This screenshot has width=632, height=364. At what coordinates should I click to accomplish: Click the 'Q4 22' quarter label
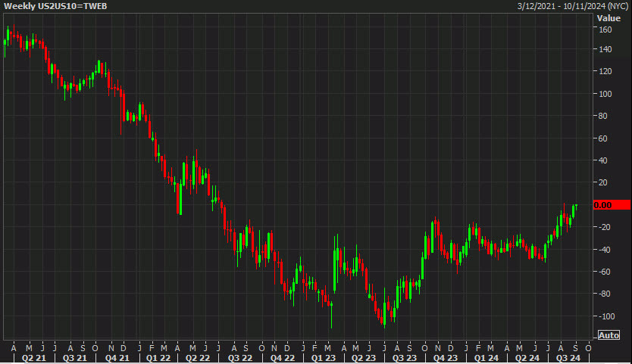[x=282, y=358]
